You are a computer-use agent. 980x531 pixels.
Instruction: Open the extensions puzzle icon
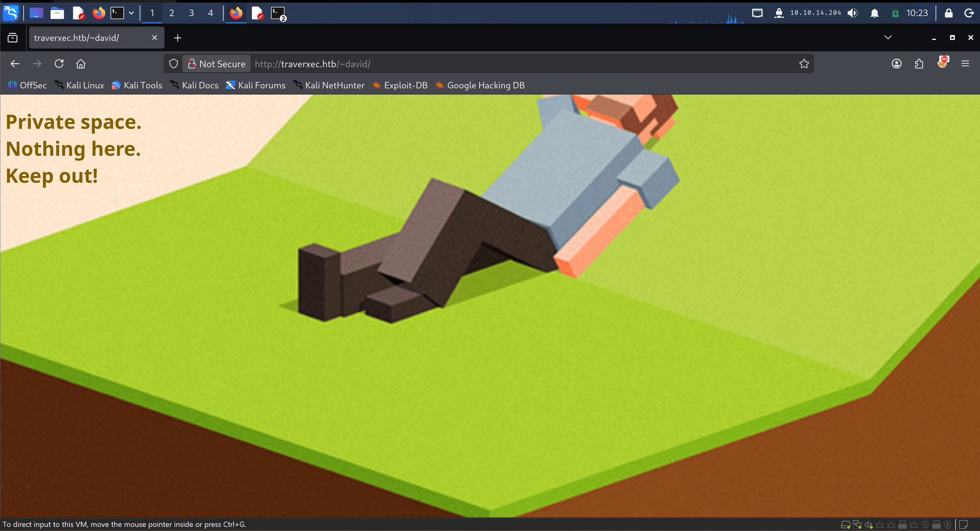click(919, 64)
